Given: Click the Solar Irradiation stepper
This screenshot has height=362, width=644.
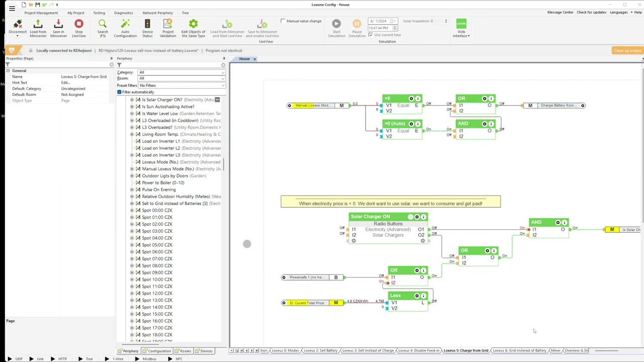Looking at the screenshot, I should click(446, 21).
